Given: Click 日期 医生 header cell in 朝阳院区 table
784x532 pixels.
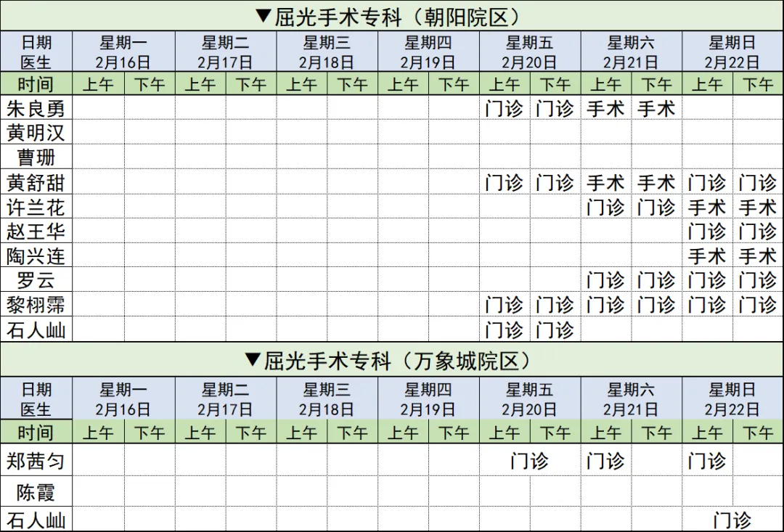Looking at the screenshot, I should tap(36, 52).
